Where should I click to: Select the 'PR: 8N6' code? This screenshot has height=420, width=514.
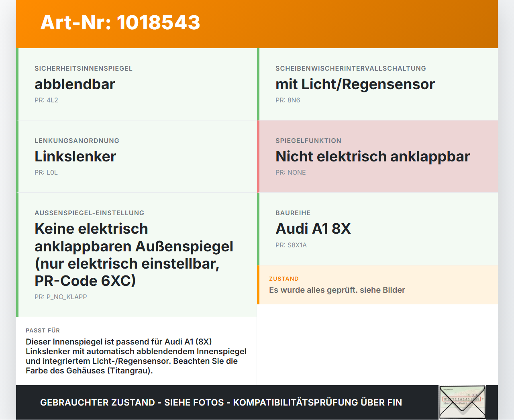coord(288,100)
